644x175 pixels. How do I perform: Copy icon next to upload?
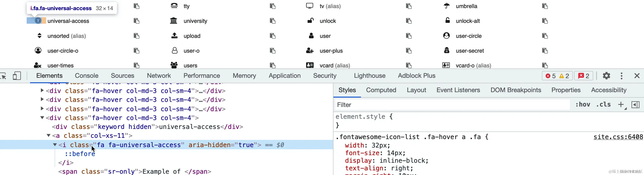(273, 36)
